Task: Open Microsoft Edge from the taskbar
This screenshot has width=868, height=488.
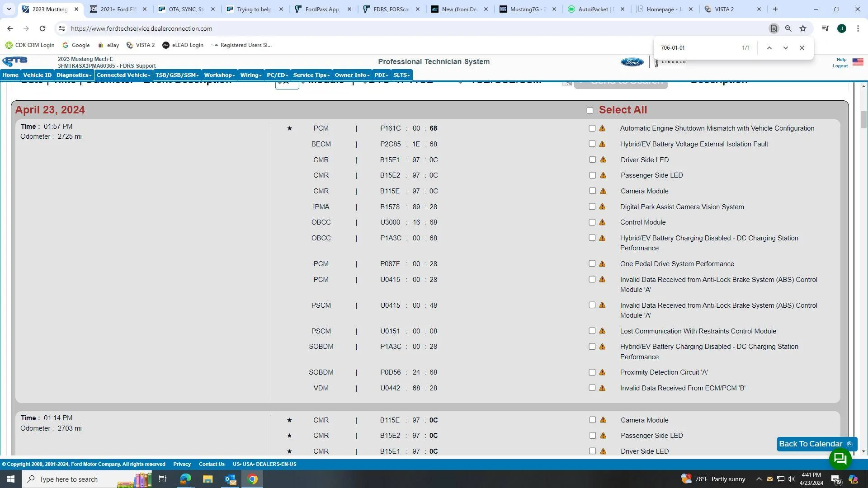Action: pos(185,479)
